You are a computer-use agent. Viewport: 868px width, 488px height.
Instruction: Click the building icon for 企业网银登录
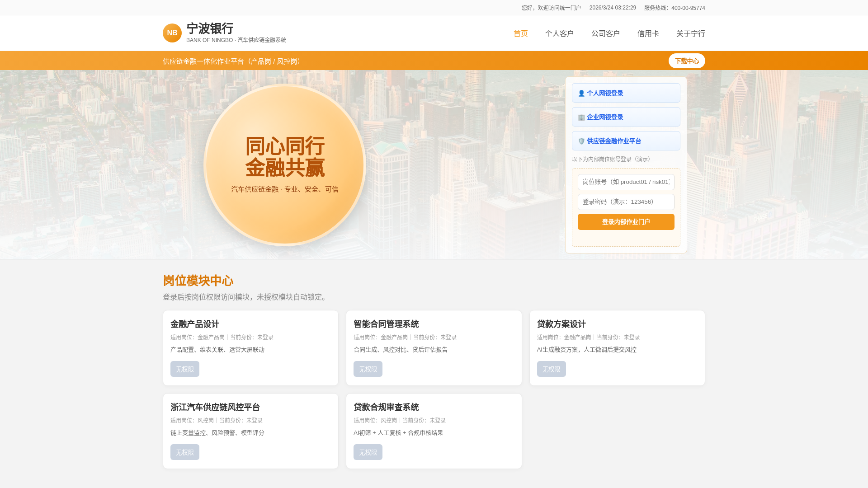581,117
